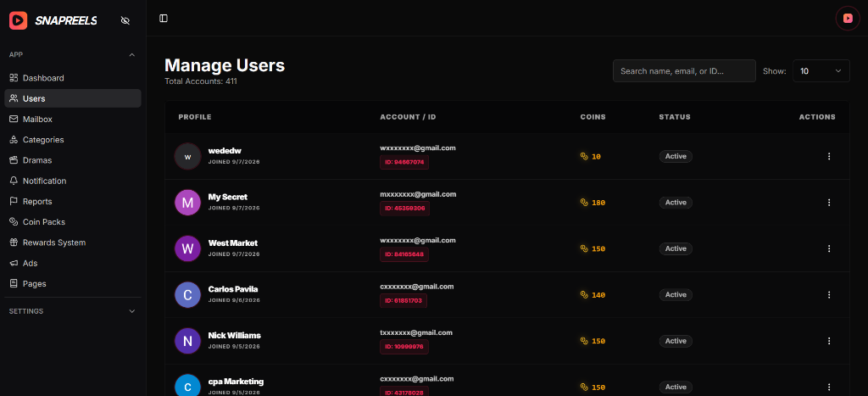Click Active status badge for Carlos Pavila
The width and height of the screenshot is (868, 396).
pos(676,294)
